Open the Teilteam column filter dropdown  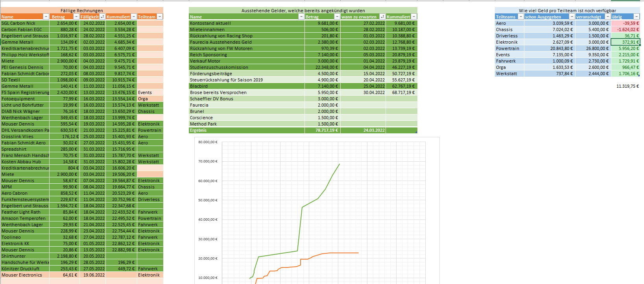click(160, 17)
